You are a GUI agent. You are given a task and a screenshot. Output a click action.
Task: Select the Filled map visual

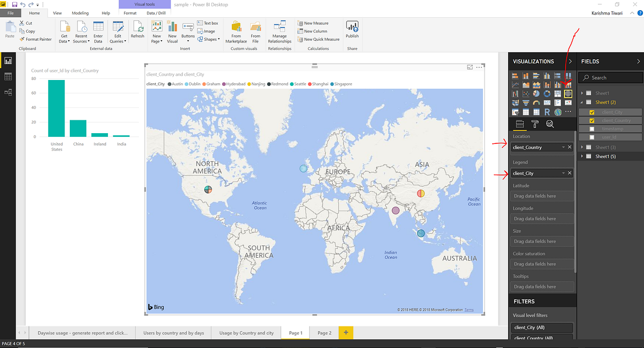click(x=515, y=103)
